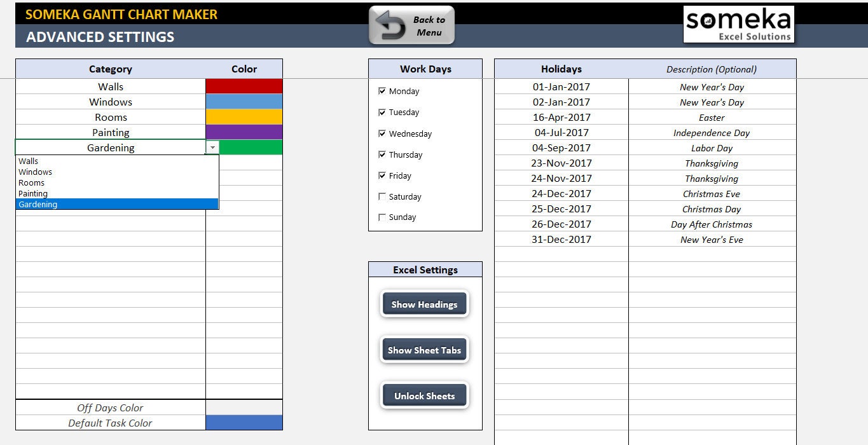Enable Saturday as a work day

382,196
